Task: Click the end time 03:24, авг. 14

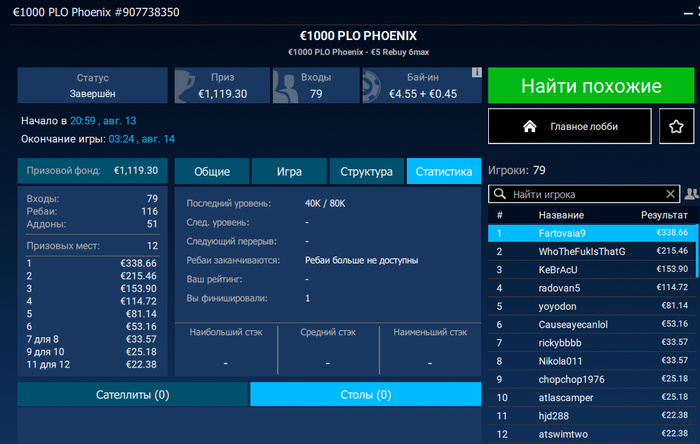Action: pyautogui.click(x=142, y=139)
